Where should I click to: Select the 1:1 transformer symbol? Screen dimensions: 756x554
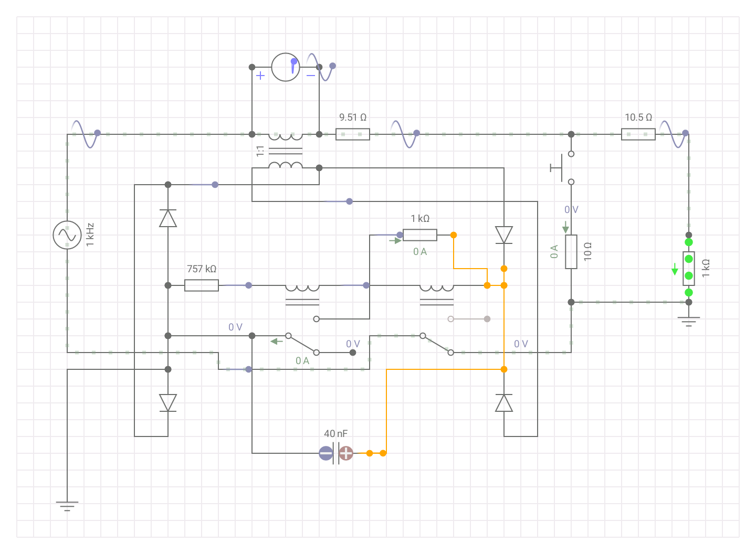click(x=285, y=151)
